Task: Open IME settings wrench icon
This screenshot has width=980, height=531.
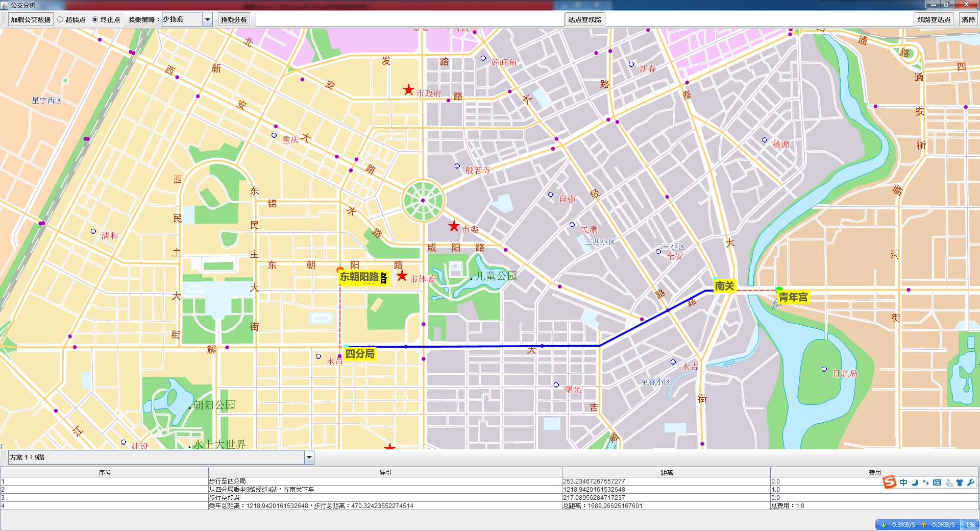Action: (971, 482)
